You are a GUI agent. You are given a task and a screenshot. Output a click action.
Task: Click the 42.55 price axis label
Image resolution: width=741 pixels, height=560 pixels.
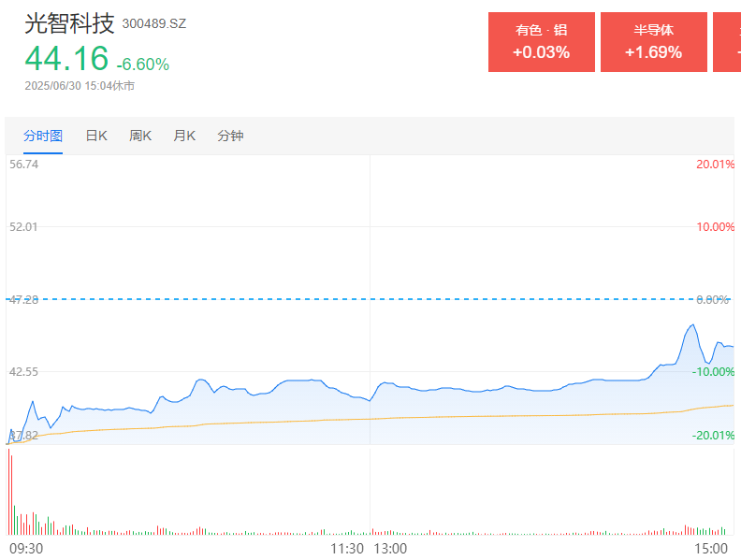tap(23, 371)
